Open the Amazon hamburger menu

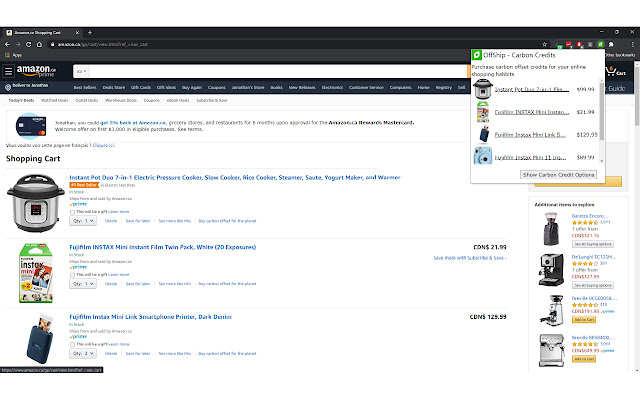(8, 71)
